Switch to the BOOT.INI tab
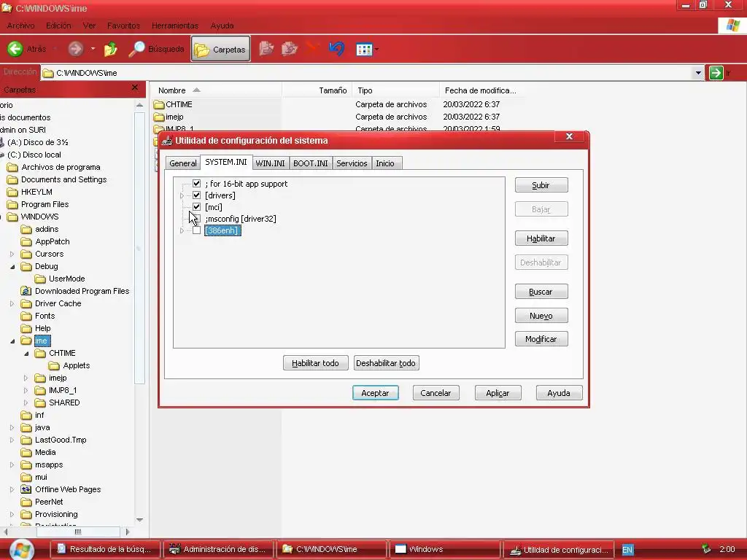The image size is (747, 560). click(x=311, y=163)
